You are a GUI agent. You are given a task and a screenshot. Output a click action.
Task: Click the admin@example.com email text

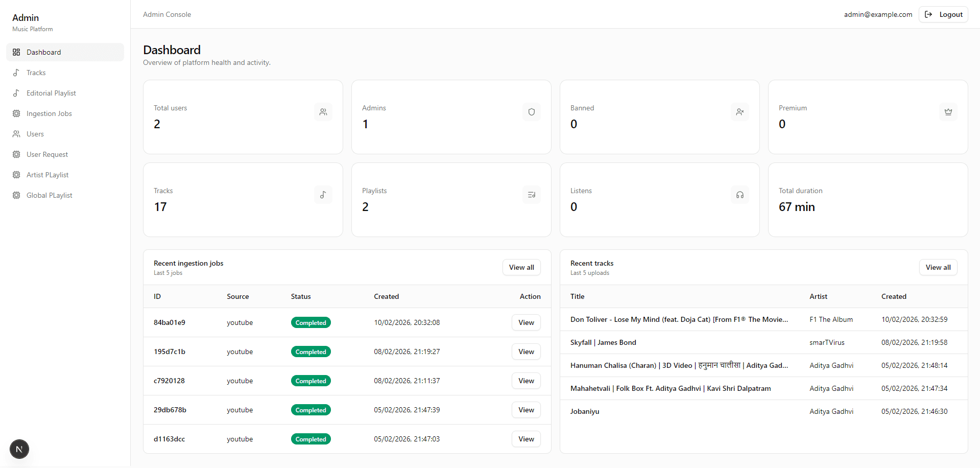[x=878, y=14]
